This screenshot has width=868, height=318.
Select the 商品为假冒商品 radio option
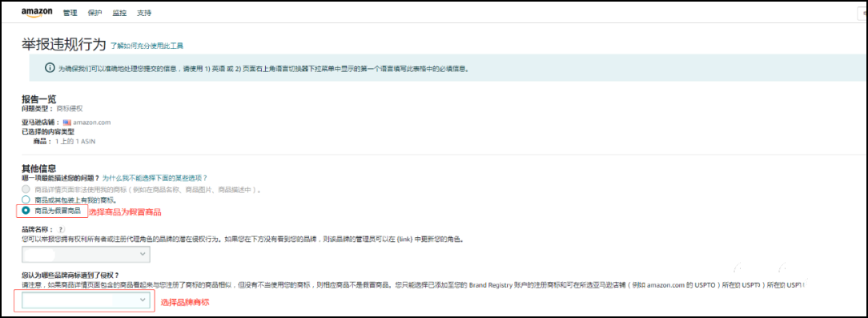coord(26,211)
